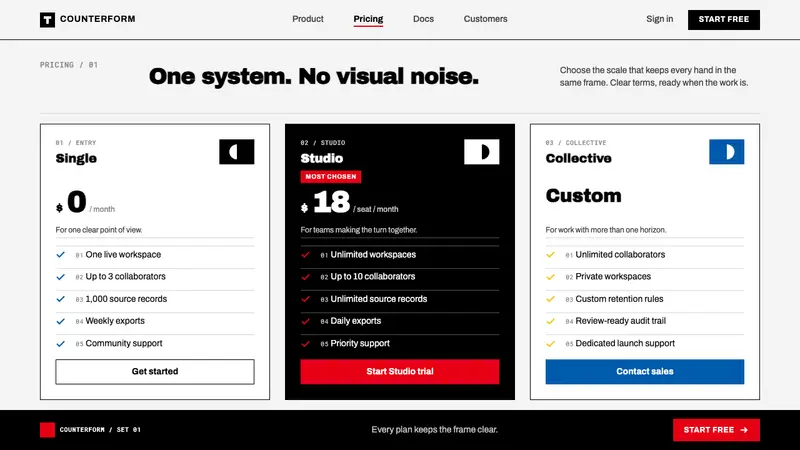
Task: Click the MOST CHOSEN badge
Action: (331, 177)
